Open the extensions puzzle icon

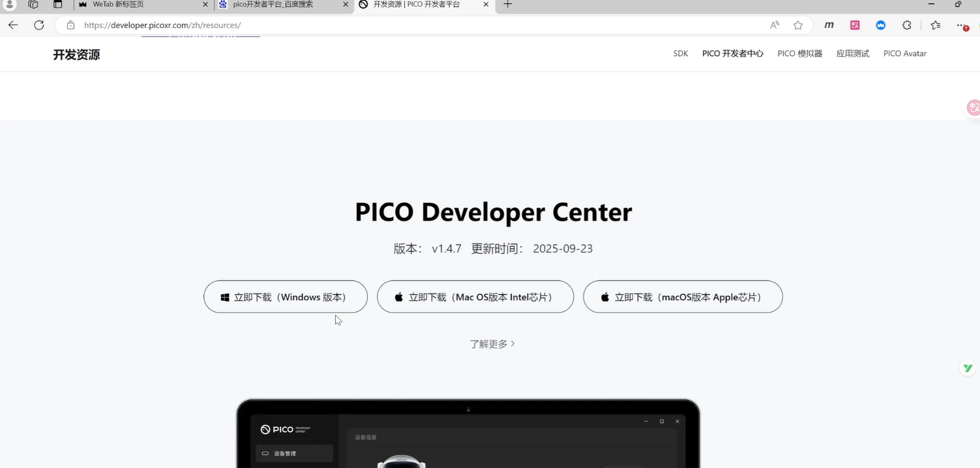[x=907, y=25]
